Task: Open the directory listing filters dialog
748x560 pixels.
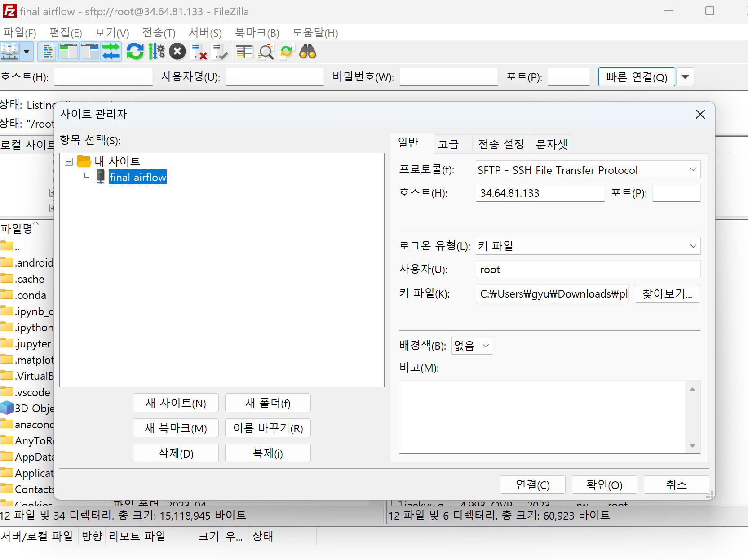Action: 244,52
